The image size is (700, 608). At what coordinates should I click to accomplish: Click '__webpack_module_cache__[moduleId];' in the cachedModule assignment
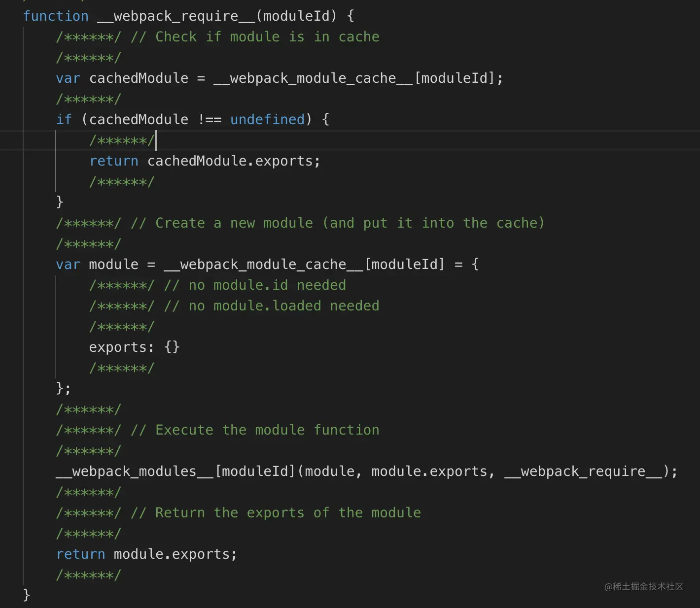tap(358, 78)
